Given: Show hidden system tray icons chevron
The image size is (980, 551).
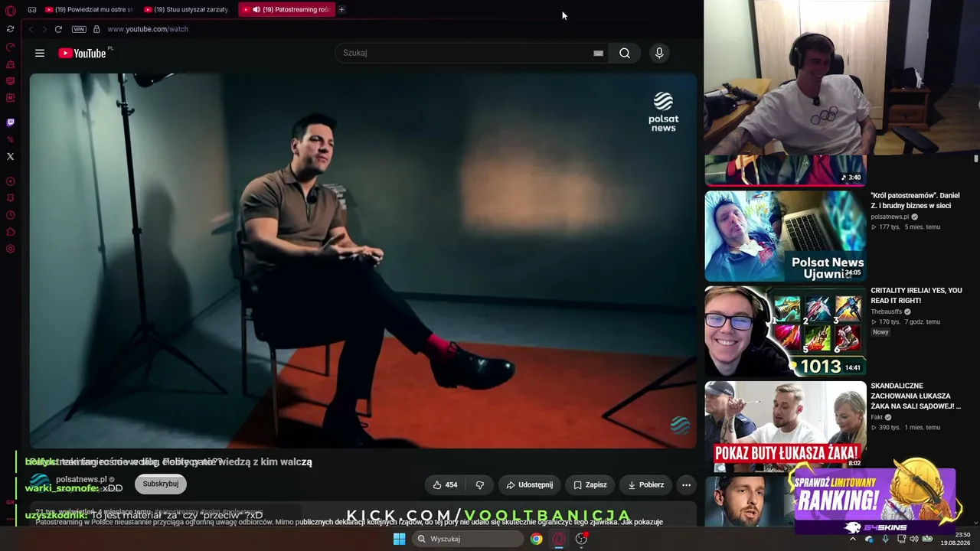Looking at the screenshot, I should pyautogui.click(x=852, y=539).
